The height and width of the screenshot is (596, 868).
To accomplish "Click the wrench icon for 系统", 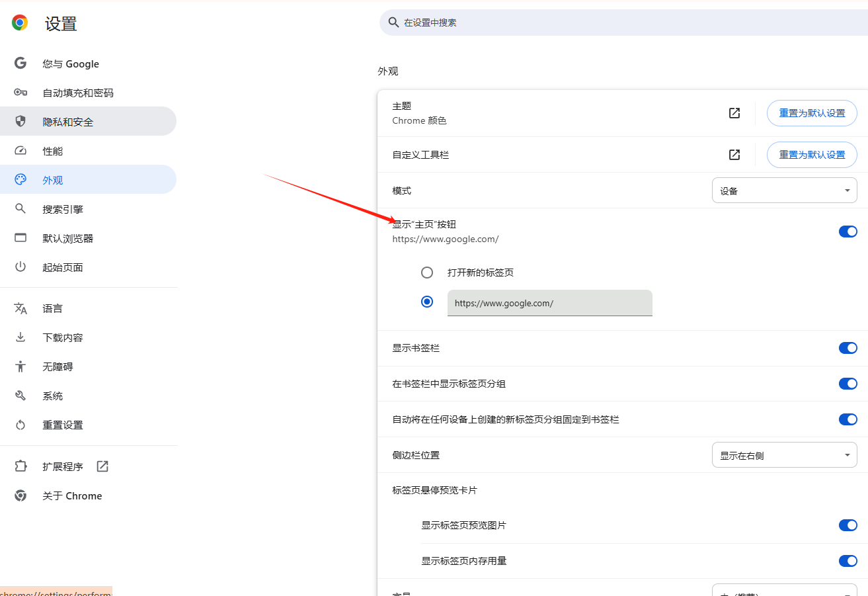I will (x=20, y=396).
